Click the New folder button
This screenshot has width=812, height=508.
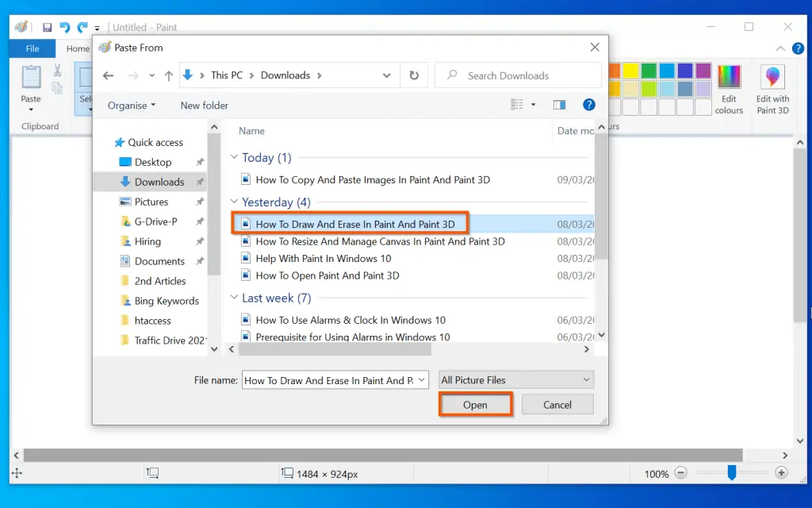point(204,106)
